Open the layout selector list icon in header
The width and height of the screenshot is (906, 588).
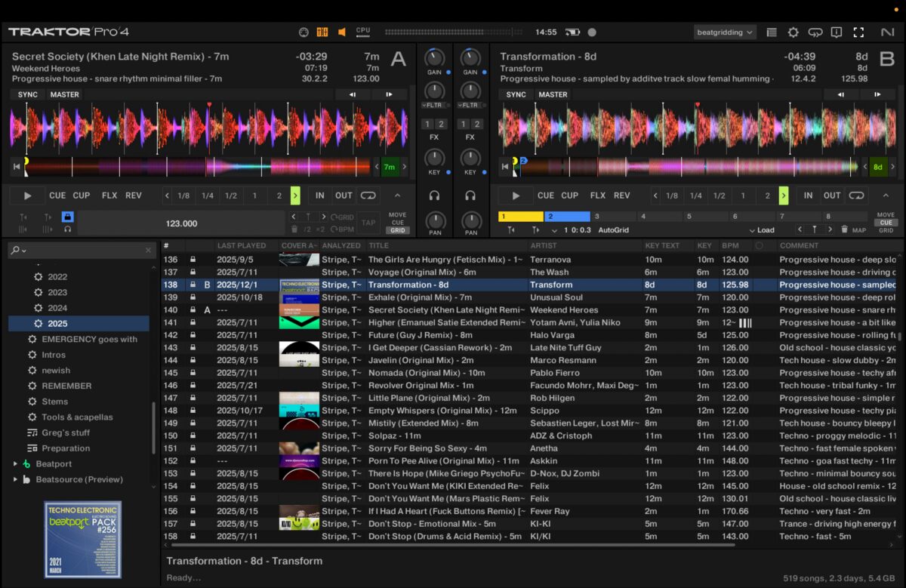point(772,32)
